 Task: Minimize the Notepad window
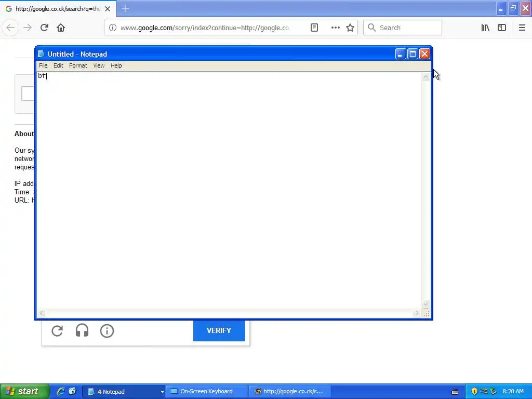pyautogui.click(x=401, y=54)
